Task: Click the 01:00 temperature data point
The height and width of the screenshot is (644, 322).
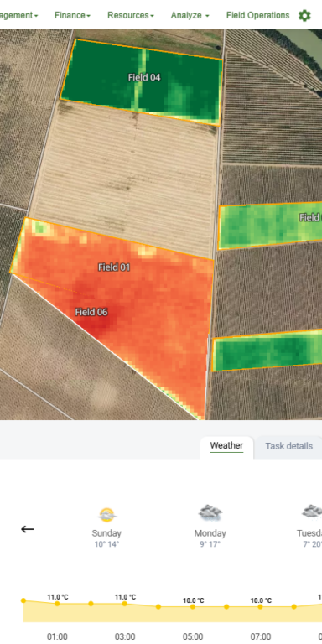Action: tap(57, 604)
